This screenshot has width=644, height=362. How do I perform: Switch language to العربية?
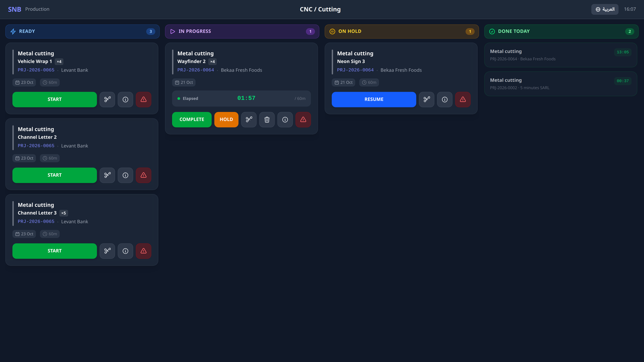pos(605,9)
